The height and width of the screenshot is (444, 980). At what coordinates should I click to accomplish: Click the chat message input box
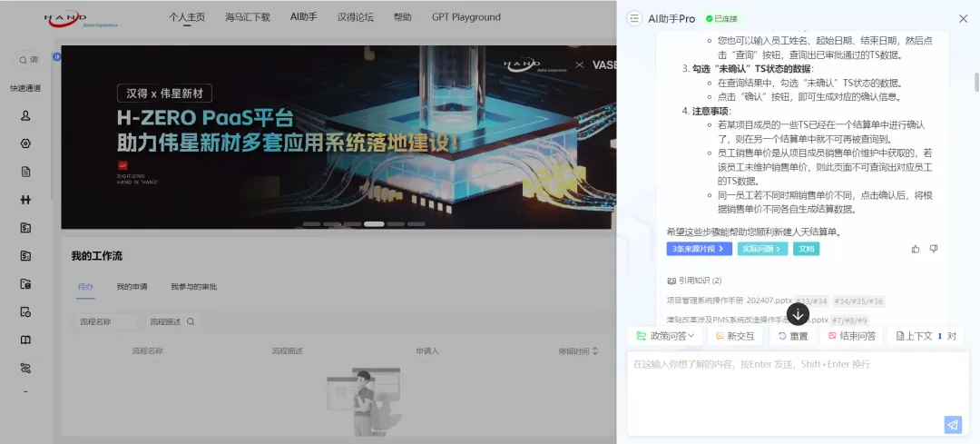(799, 393)
